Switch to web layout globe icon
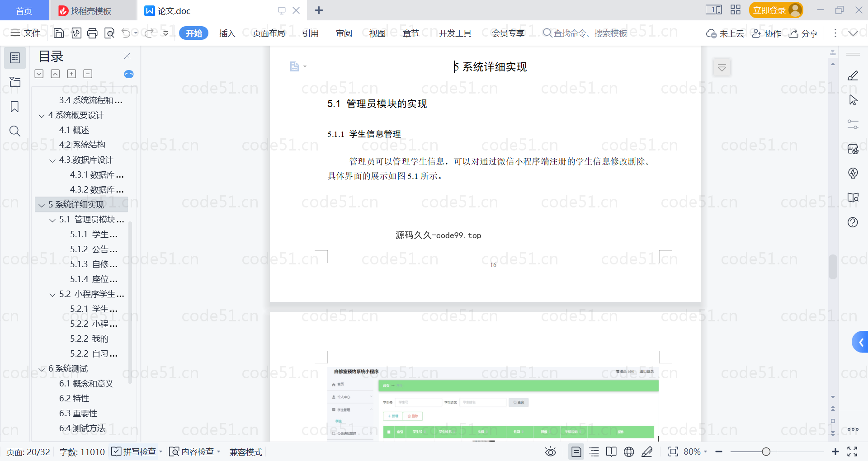 pos(629,452)
